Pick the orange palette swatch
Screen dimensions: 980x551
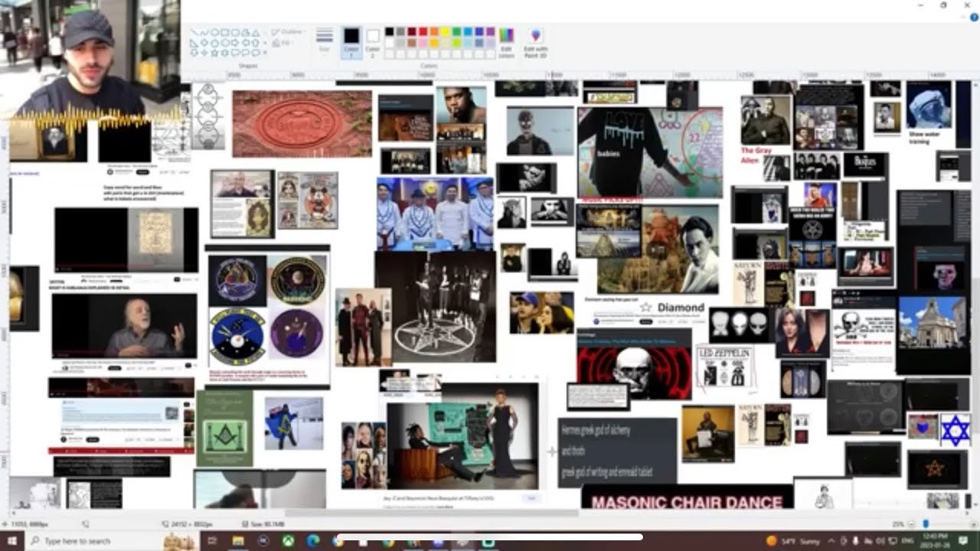pos(434,32)
